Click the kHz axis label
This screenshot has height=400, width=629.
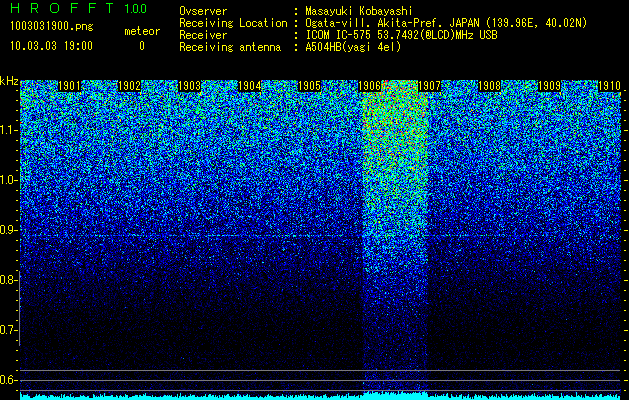pos(9,81)
